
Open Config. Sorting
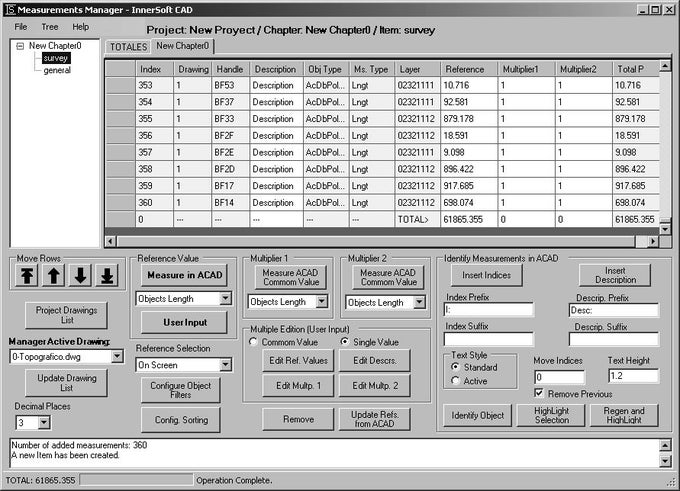[x=181, y=420]
